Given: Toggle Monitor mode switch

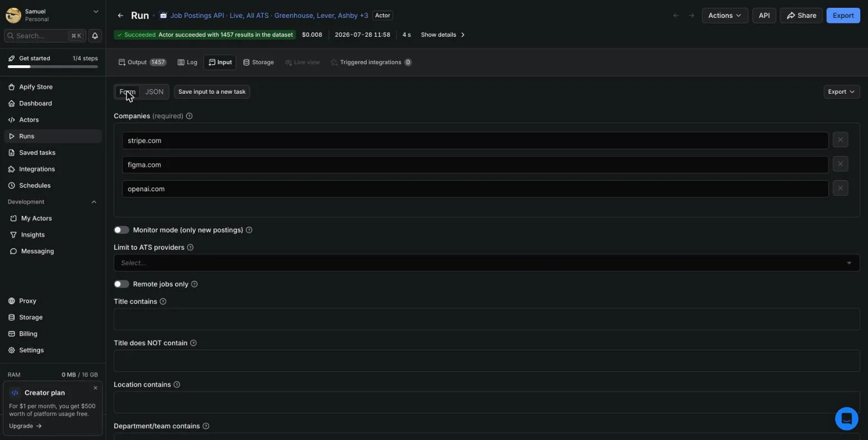Looking at the screenshot, I should (x=121, y=230).
